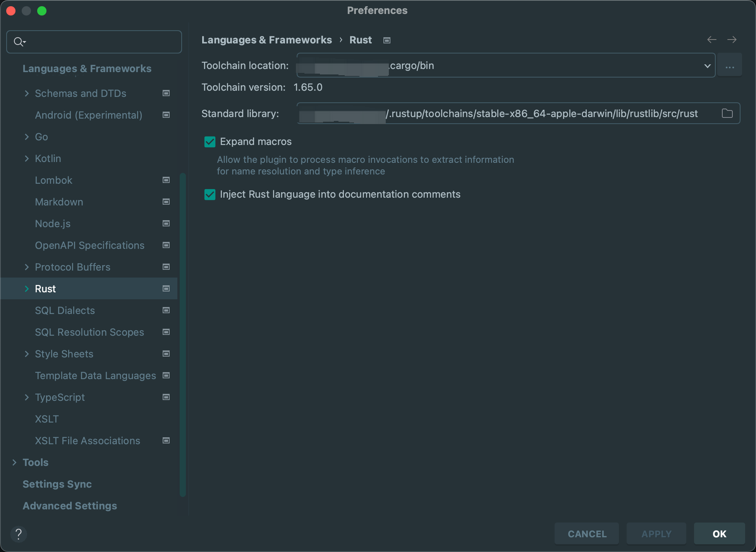Screen dimensions: 756x552
Task: Open the Toolchain location dropdown
Action: [708, 65]
